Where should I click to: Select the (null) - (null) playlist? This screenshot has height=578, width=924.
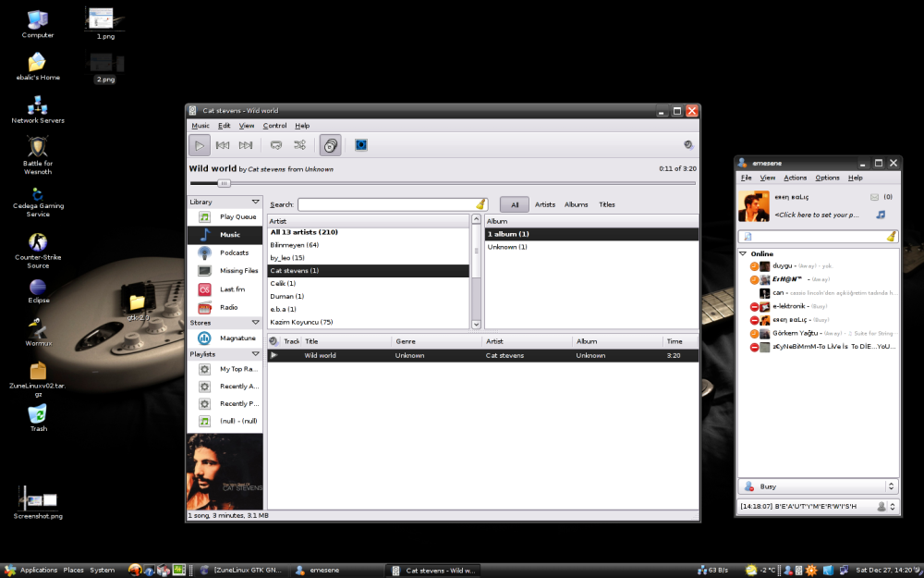tap(225, 421)
